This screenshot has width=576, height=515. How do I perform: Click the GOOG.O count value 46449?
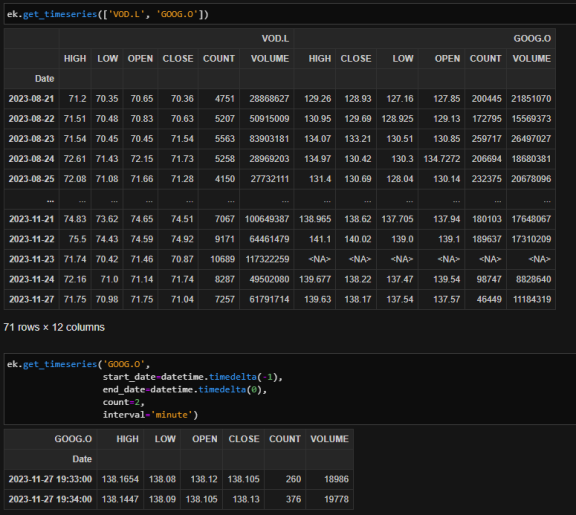[x=489, y=299]
